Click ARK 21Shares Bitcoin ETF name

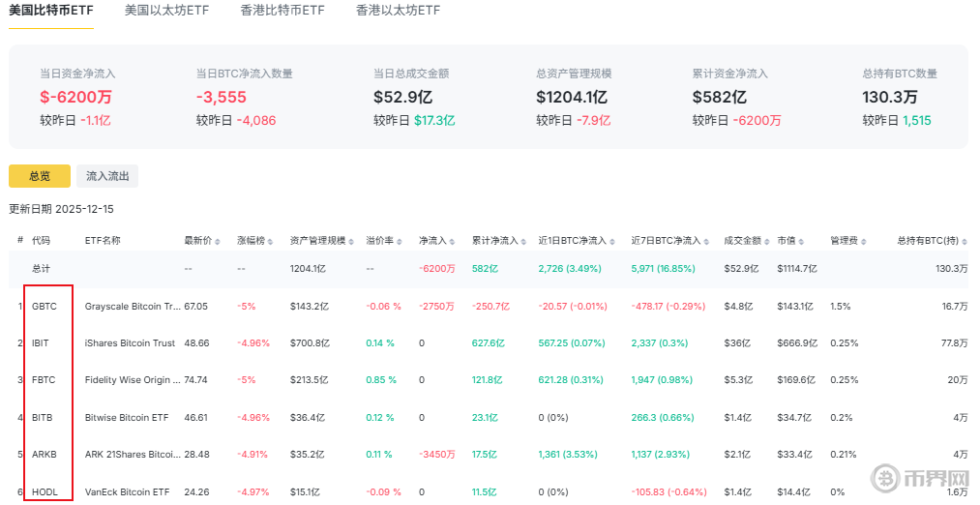click(x=134, y=455)
